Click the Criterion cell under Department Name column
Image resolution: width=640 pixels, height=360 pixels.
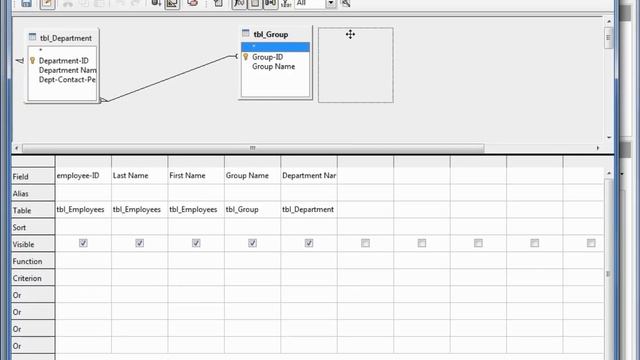click(309, 278)
